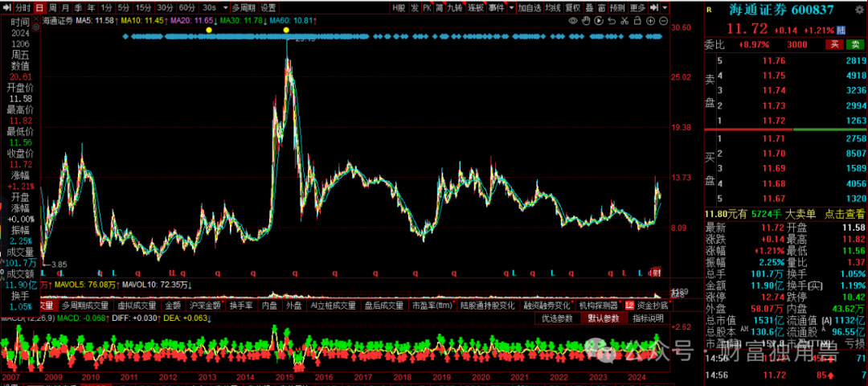Select the hand pan tool icon
Viewport: 868px width, 386px height.
point(586,20)
